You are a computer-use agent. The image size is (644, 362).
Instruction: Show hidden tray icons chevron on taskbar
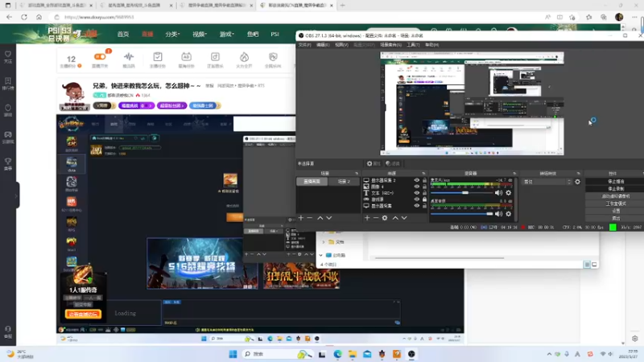click(x=549, y=354)
